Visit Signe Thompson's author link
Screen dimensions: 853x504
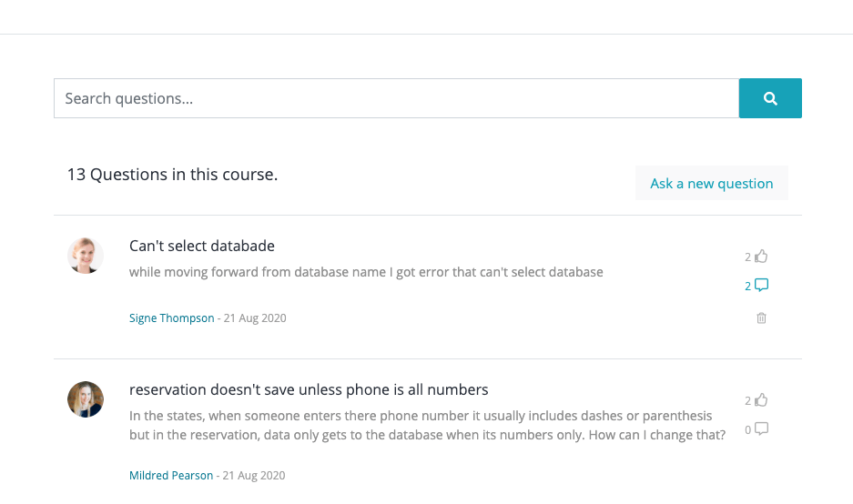pyautogui.click(x=172, y=318)
